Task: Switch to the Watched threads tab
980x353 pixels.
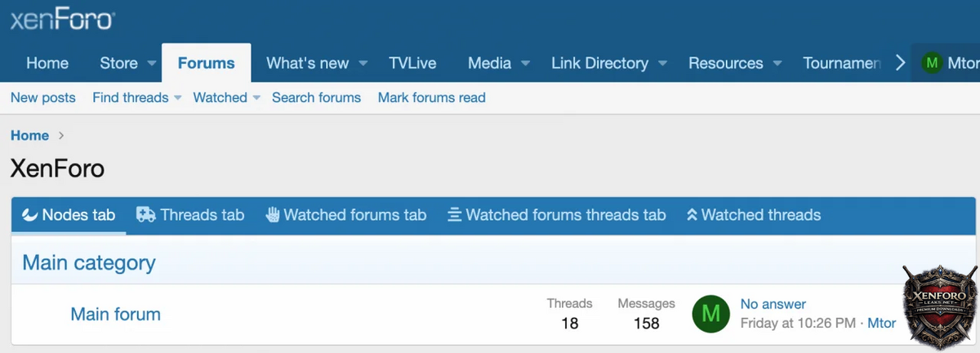Action: pyautogui.click(x=753, y=215)
